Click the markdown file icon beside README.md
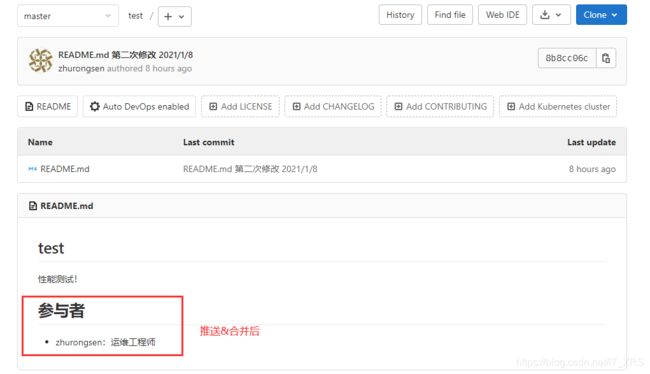Image resolution: width=650 pixels, height=374 pixels. pyautogui.click(x=32, y=169)
